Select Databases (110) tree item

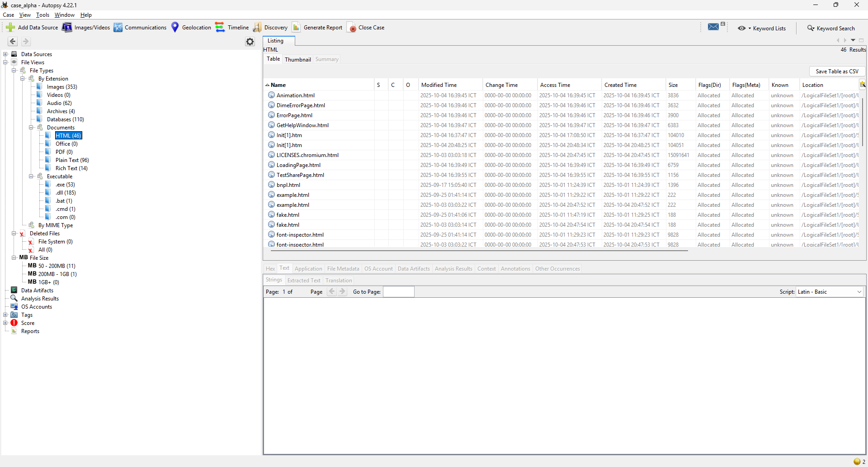click(65, 119)
